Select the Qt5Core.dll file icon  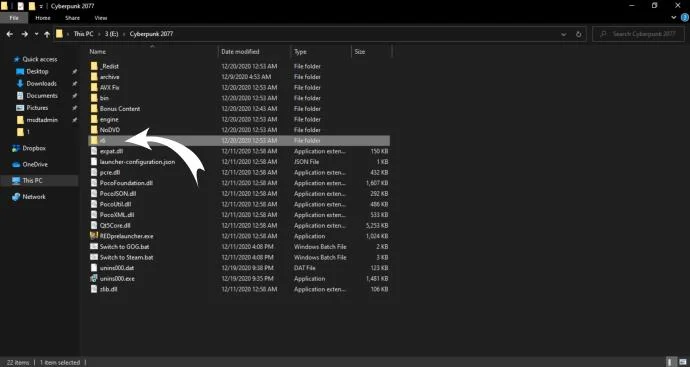pyautogui.click(x=94, y=225)
